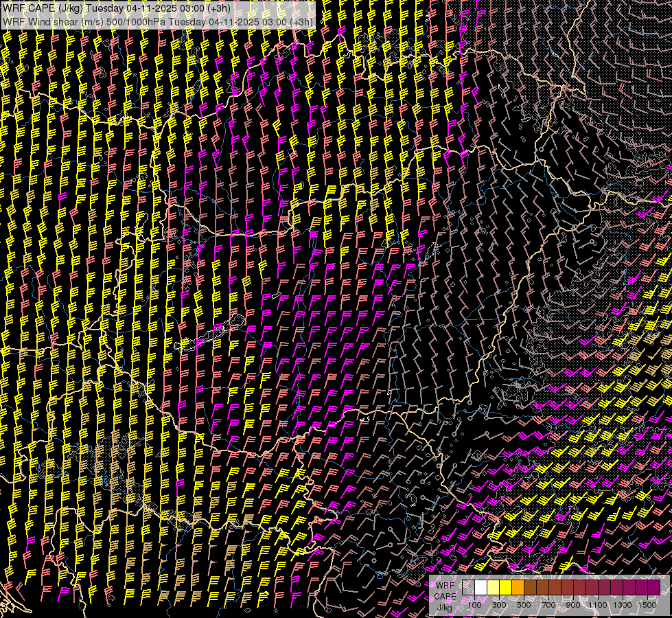Select the 300 tick label on the legend
Viewport: 672px width, 618px height.
tap(499, 605)
